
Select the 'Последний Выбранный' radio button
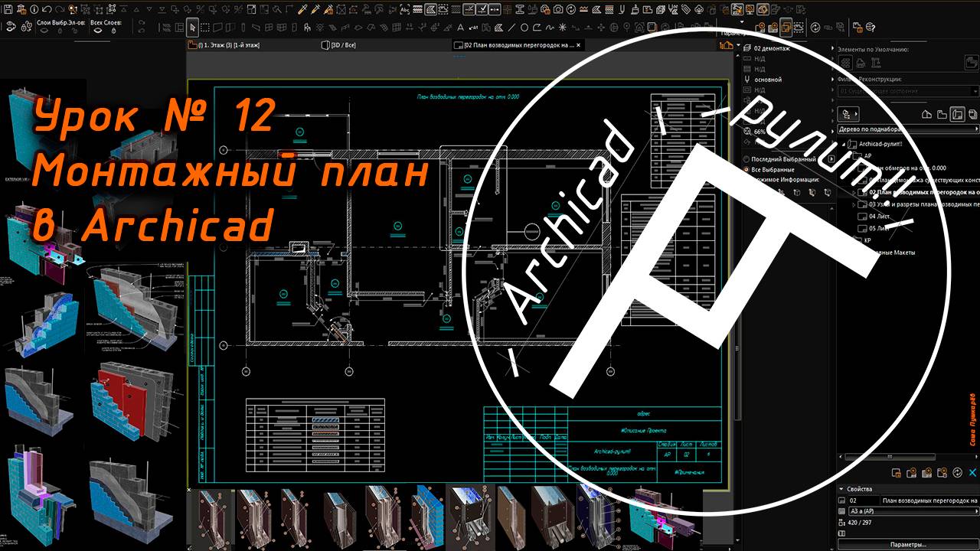[746, 159]
